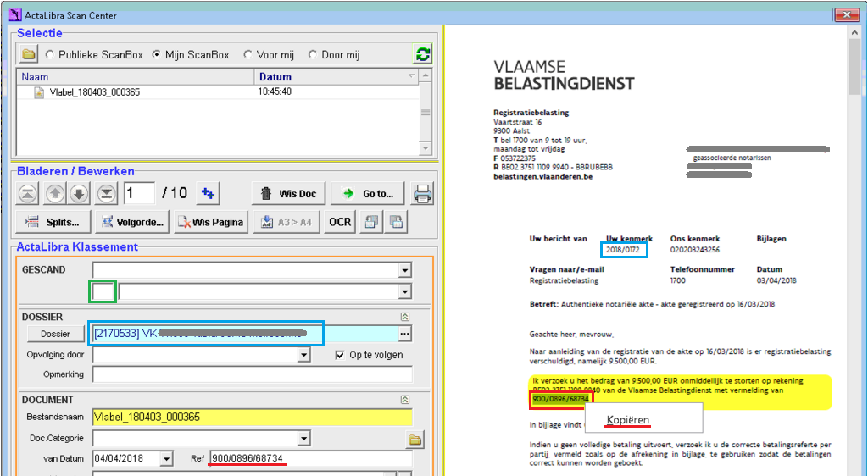Click the file list scrollbar
This screenshot has height=476, width=868.
pyautogui.click(x=426, y=112)
